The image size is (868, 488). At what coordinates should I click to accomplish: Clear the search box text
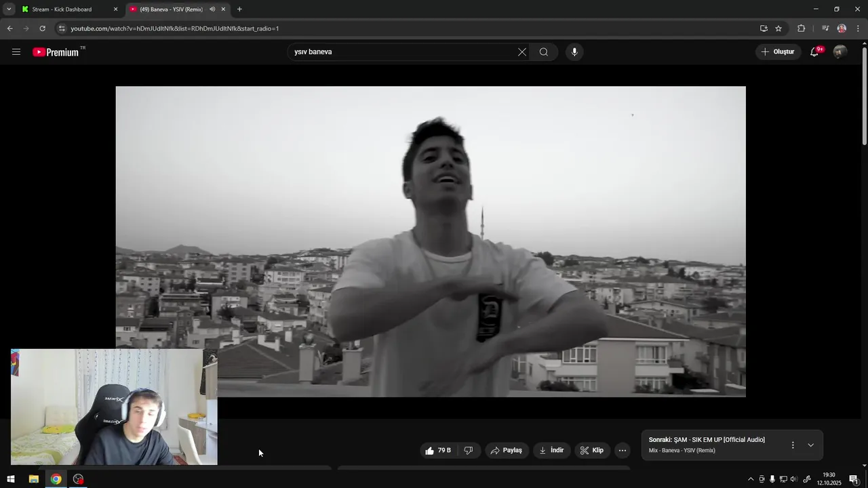(522, 52)
